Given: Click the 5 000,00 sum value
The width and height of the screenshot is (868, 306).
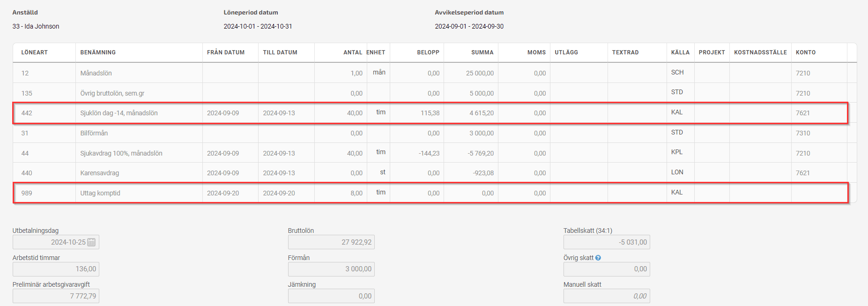Looking at the screenshot, I should tap(482, 93).
